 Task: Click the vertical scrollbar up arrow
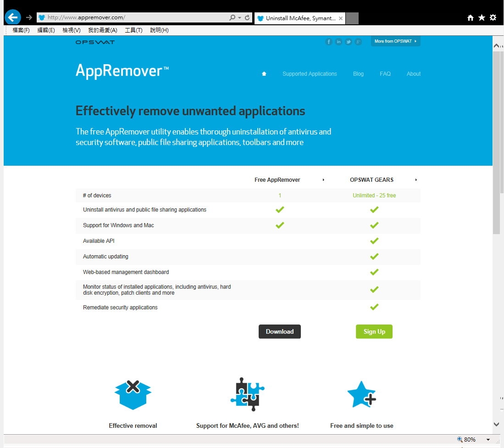pyautogui.click(x=497, y=45)
